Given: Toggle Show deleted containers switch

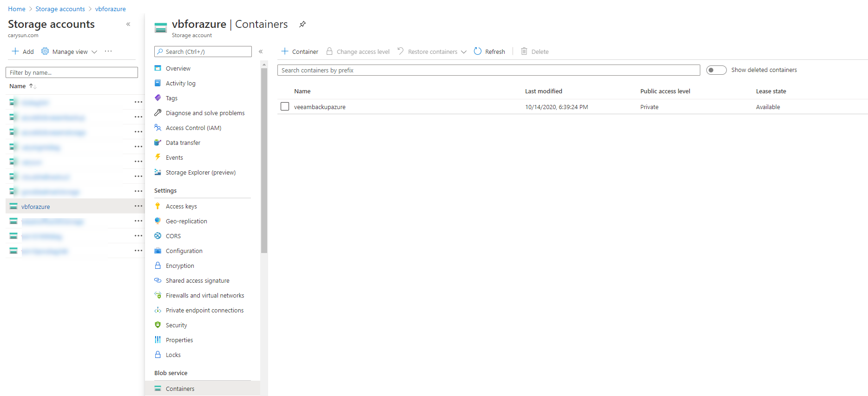Looking at the screenshot, I should point(716,70).
